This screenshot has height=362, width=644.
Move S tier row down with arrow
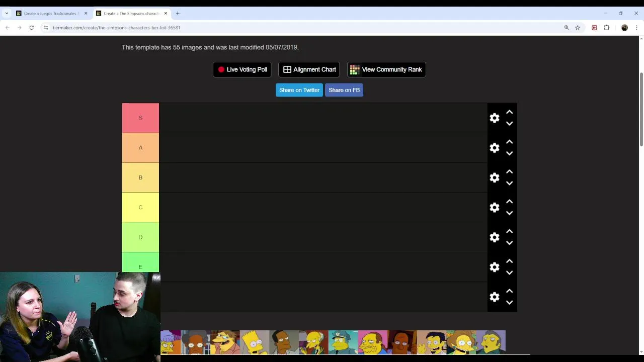coord(509,123)
